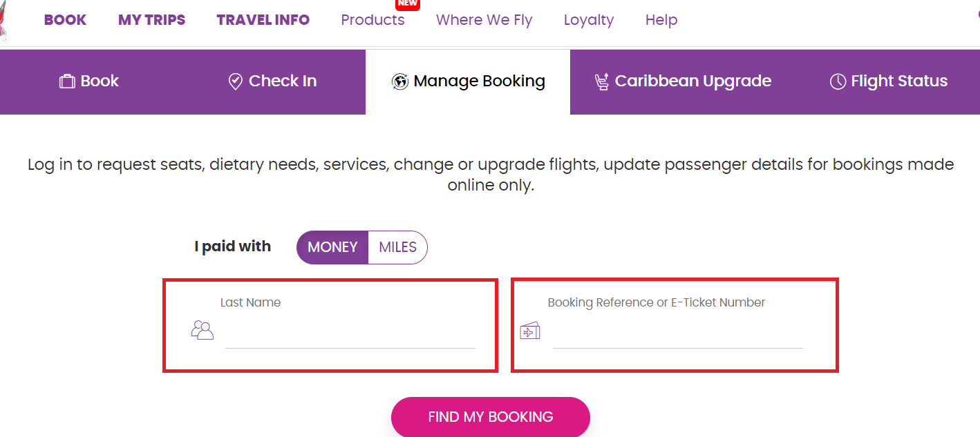
Task: Click the seat icon for Caribbean Upgrade
Action: tap(601, 81)
